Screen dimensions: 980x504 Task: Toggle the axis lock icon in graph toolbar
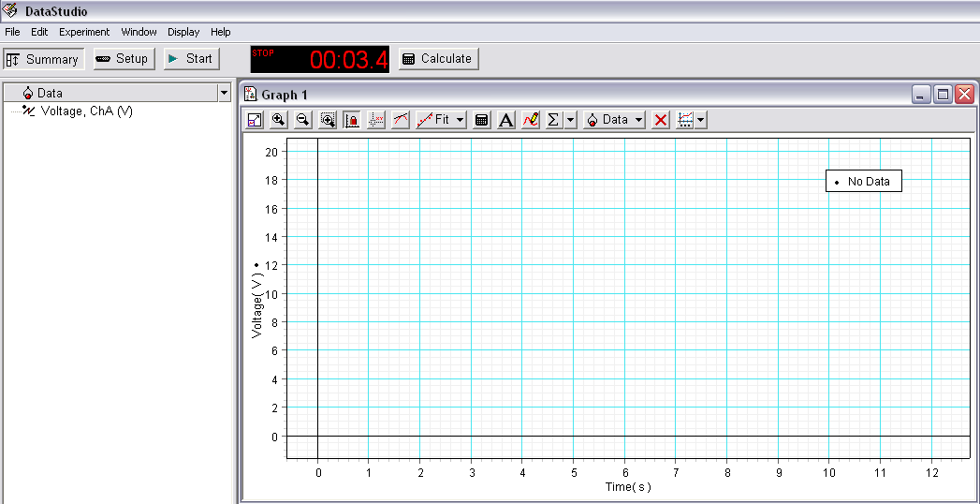pyautogui.click(x=352, y=119)
